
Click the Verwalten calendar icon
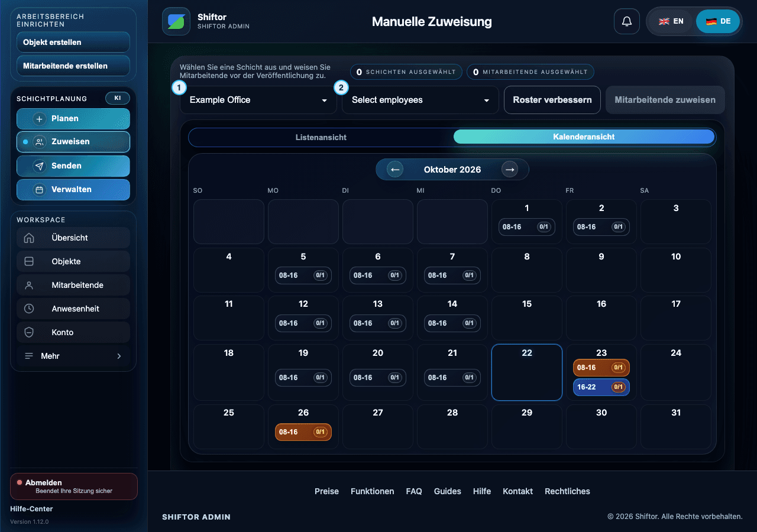click(x=40, y=190)
